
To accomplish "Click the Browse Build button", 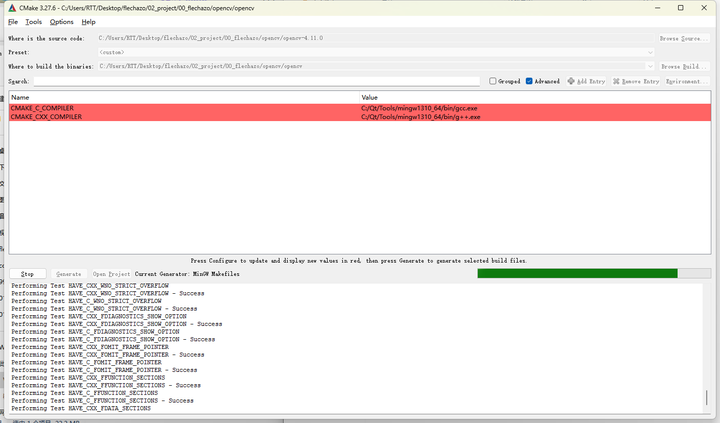I will (684, 67).
